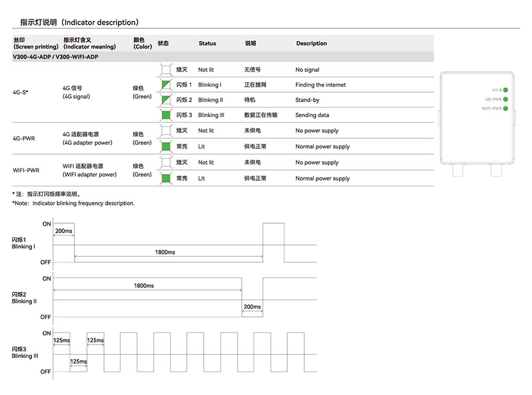Click the 4G-S Not lit indicator icon
532x395 pixels.
(x=166, y=70)
